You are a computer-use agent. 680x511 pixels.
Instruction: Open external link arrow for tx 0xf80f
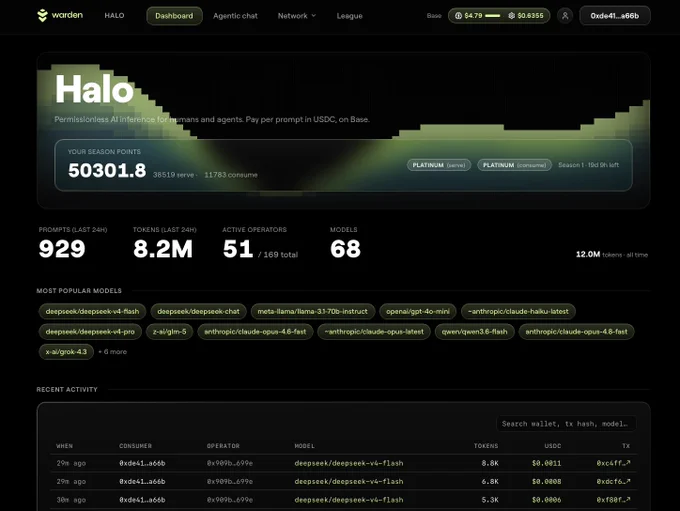click(628, 499)
